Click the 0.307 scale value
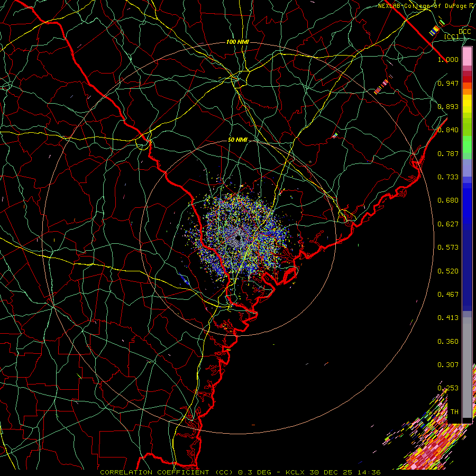Screen dimensions: 476x476 448,364
